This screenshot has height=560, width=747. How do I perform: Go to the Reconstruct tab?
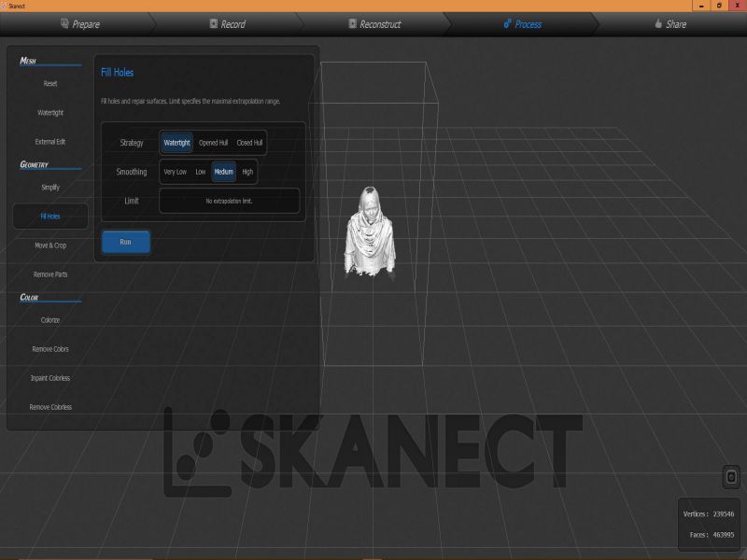click(375, 24)
